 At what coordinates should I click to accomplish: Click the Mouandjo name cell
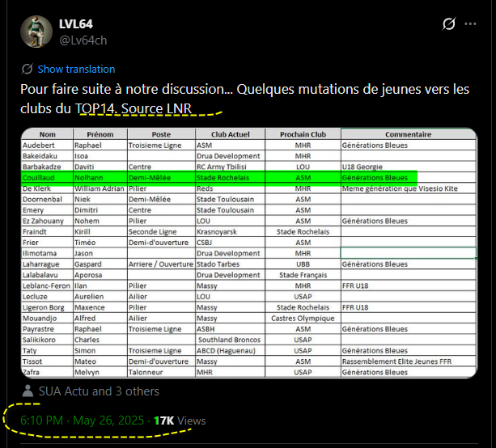tap(48, 318)
